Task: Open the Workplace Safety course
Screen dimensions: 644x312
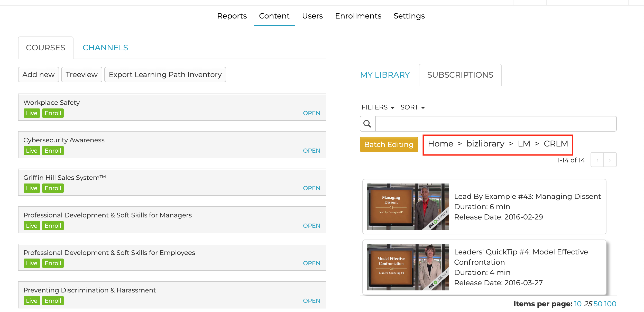Action: [311, 113]
